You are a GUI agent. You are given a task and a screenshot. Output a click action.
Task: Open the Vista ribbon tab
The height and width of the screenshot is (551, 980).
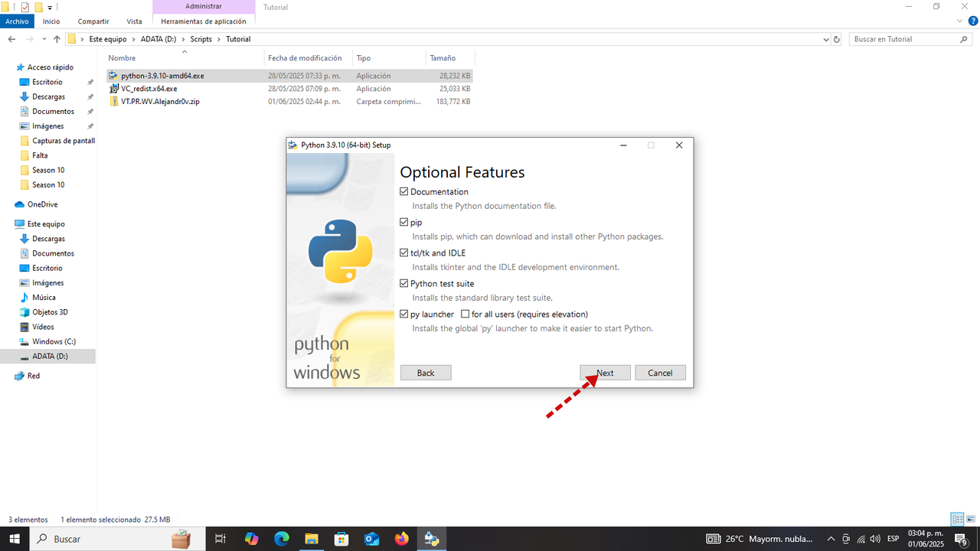tap(134, 21)
